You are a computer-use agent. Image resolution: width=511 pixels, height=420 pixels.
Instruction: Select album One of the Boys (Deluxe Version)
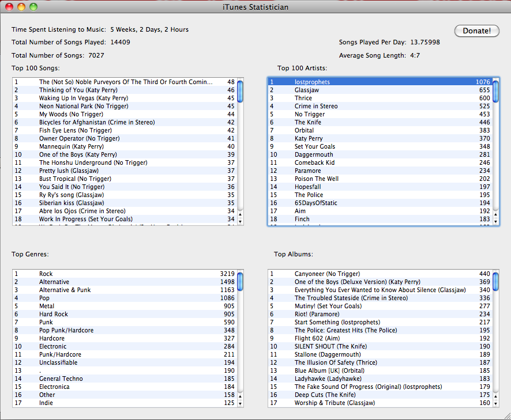point(380,282)
